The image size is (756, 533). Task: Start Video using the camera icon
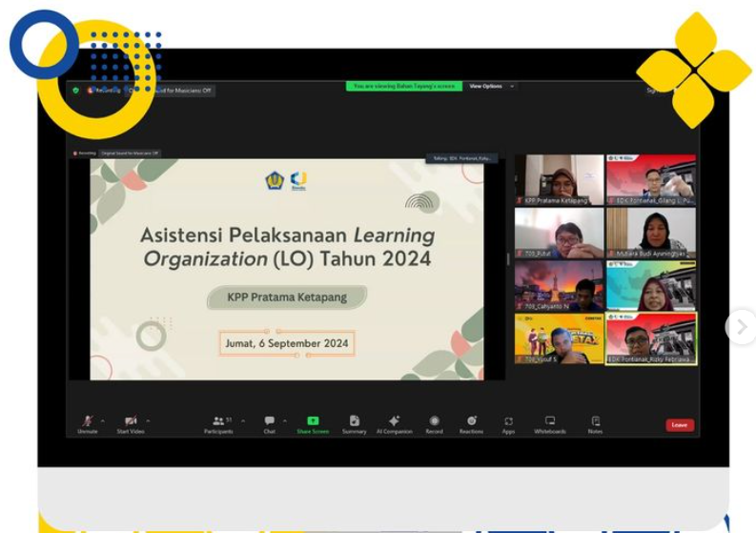pyautogui.click(x=131, y=424)
